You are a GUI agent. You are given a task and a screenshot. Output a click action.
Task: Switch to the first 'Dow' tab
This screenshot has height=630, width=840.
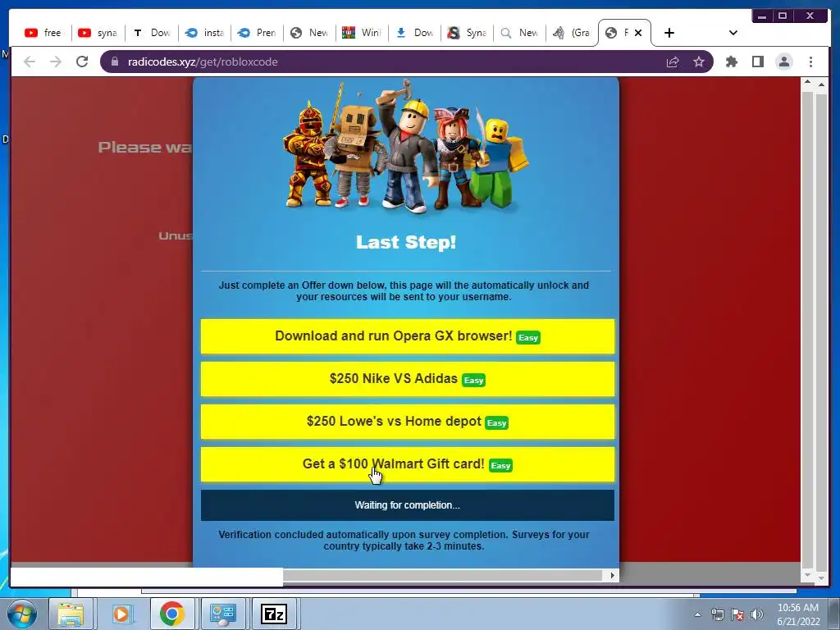coord(152,33)
